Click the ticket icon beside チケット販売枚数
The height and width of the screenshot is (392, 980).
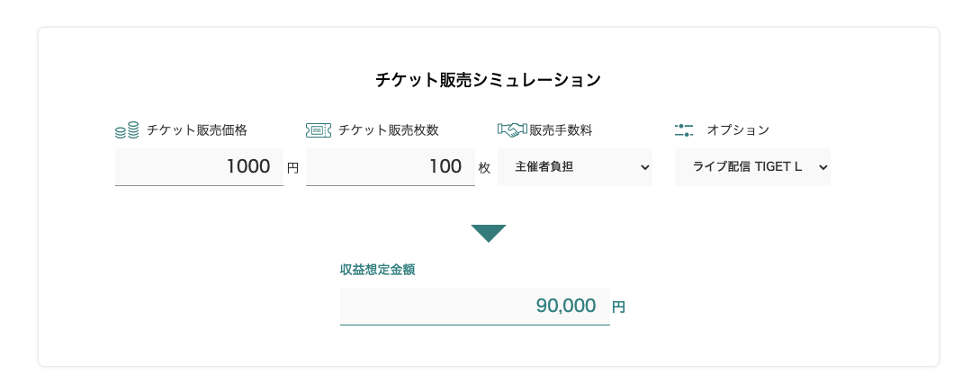[319, 129]
